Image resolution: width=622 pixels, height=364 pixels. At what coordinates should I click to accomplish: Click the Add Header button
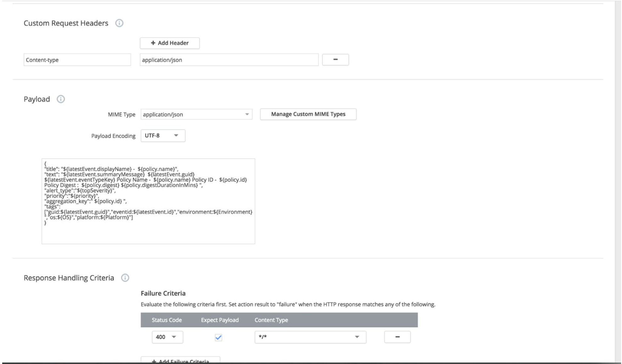pos(169,43)
